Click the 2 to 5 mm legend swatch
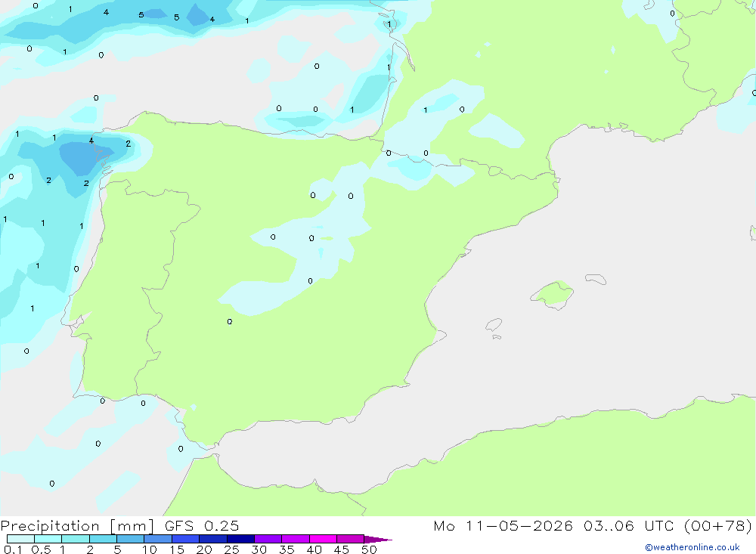 click(x=103, y=539)
